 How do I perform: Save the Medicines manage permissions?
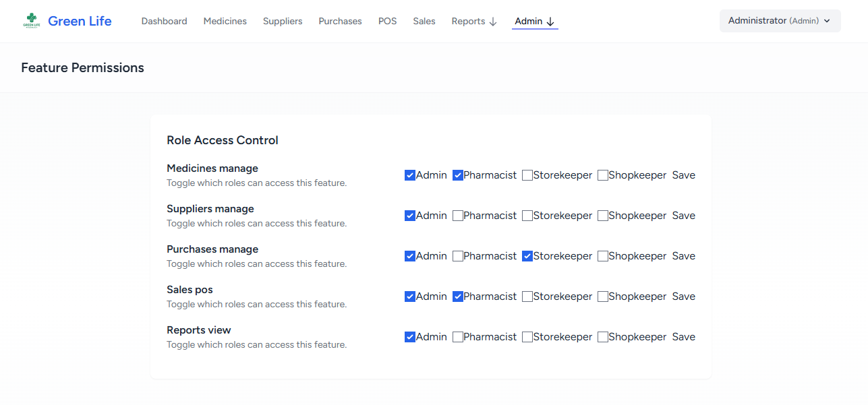[x=683, y=175]
